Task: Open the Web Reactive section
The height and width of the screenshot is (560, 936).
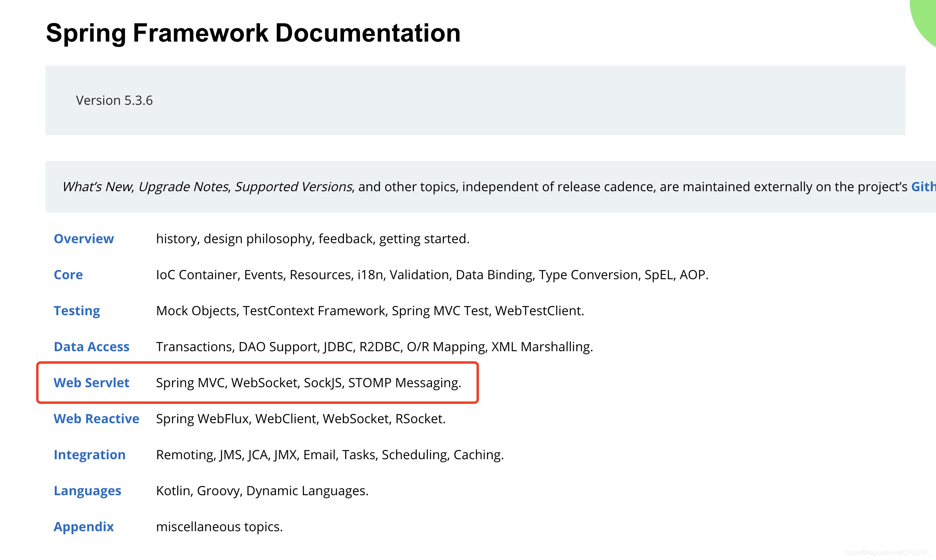Action: [96, 419]
